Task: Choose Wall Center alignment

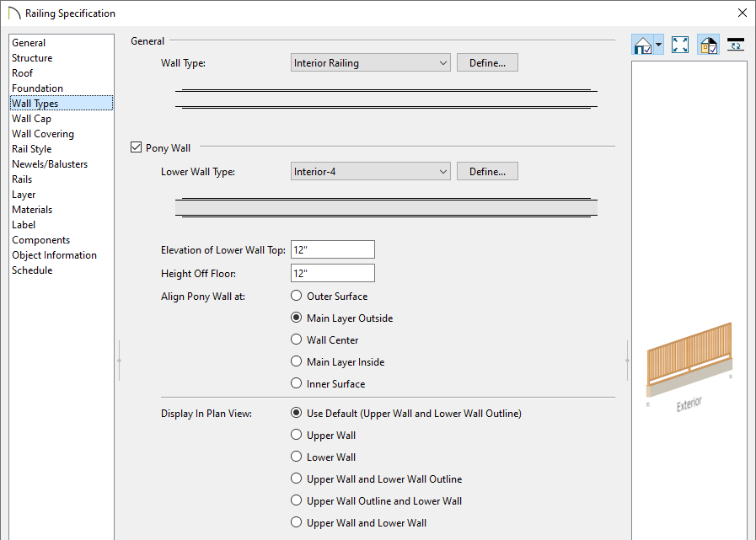Action: point(296,340)
